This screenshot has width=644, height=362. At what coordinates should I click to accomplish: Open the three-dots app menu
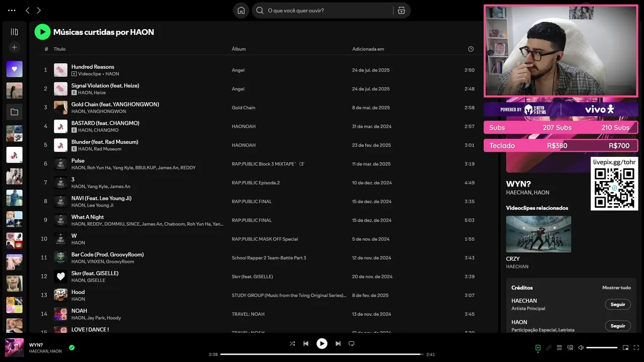pyautogui.click(x=12, y=11)
